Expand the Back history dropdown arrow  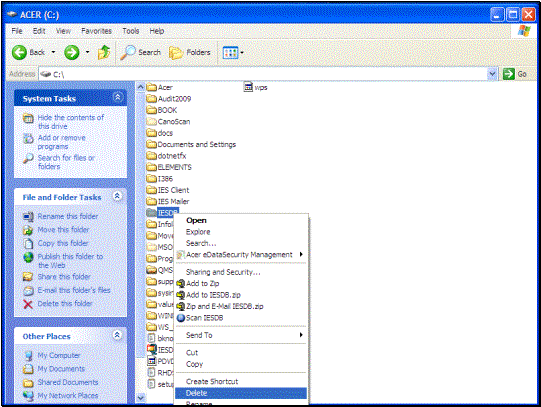pos(53,52)
